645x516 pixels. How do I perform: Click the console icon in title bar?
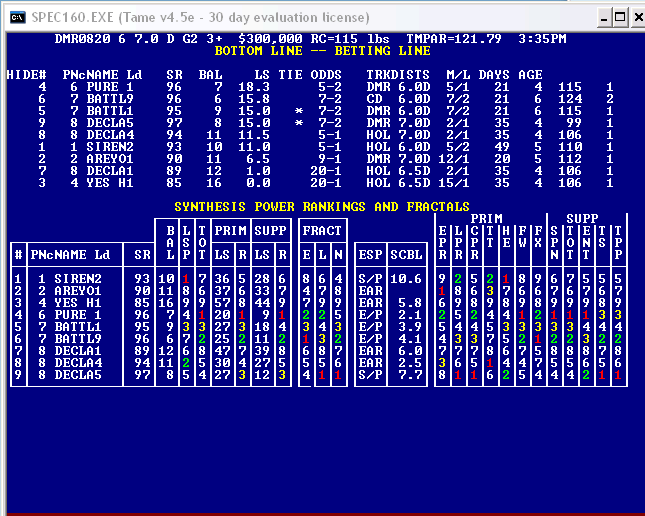click(18, 18)
